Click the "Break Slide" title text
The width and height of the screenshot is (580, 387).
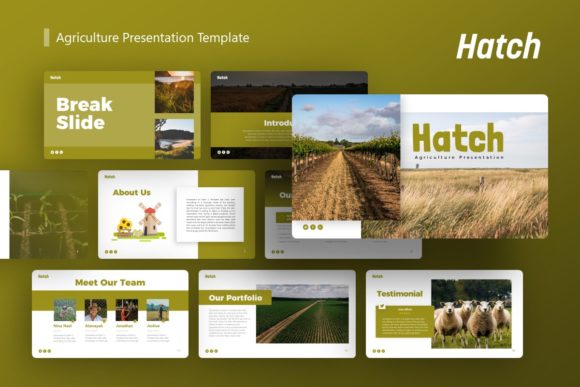point(84,114)
